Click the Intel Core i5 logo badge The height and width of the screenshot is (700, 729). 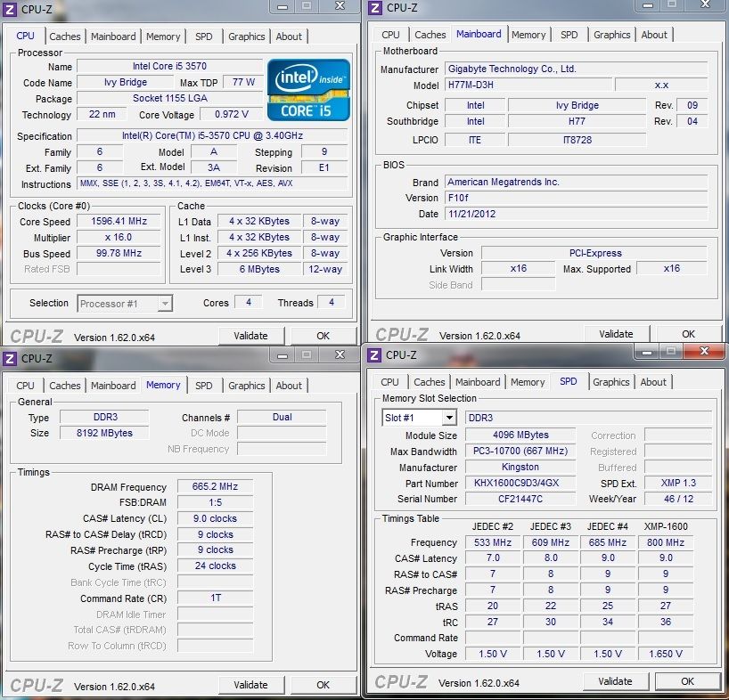click(x=308, y=90)
